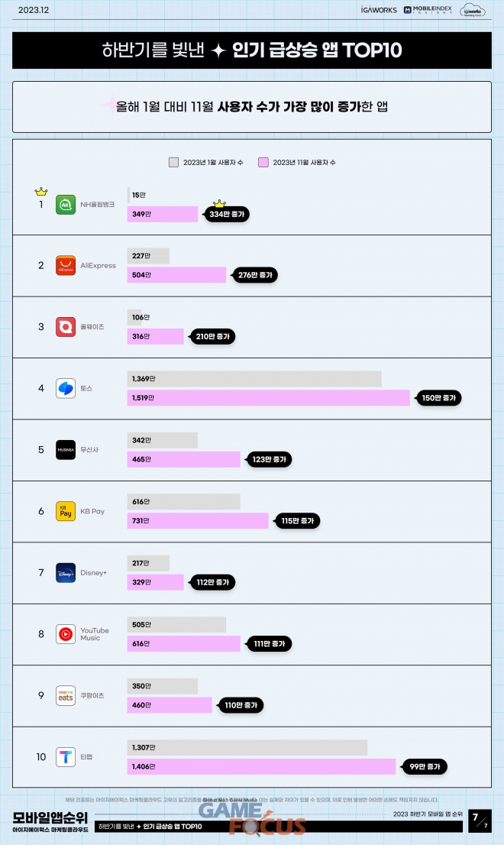This screenshot has width=504, height=845.
Task: Click the 1,307만 gray bar
Action: point(247,747)
